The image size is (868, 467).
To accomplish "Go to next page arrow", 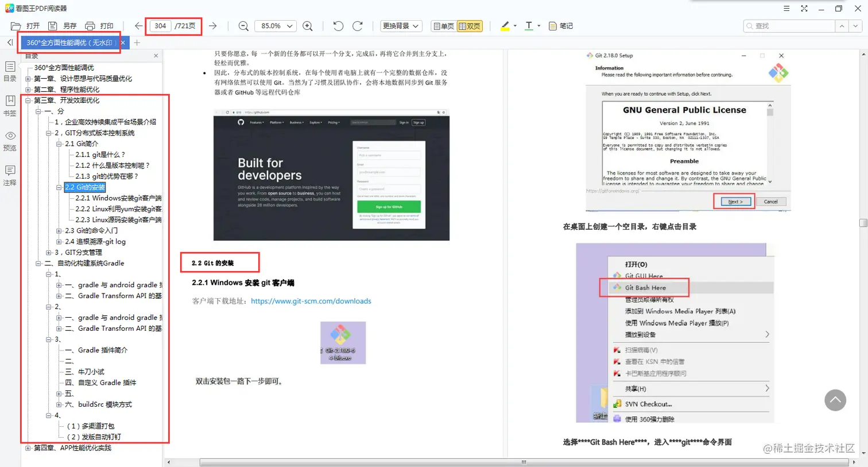I will (x=213, y=26).
